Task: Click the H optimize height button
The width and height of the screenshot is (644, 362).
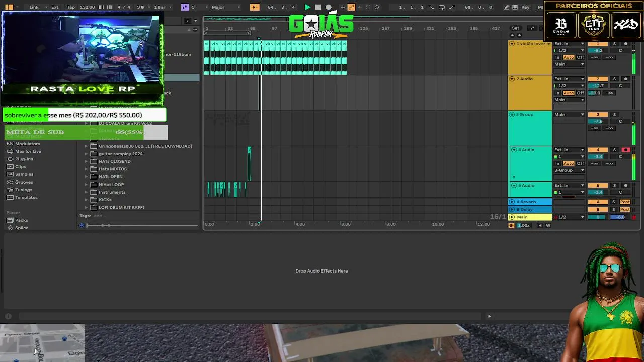Action: (540, 225)
